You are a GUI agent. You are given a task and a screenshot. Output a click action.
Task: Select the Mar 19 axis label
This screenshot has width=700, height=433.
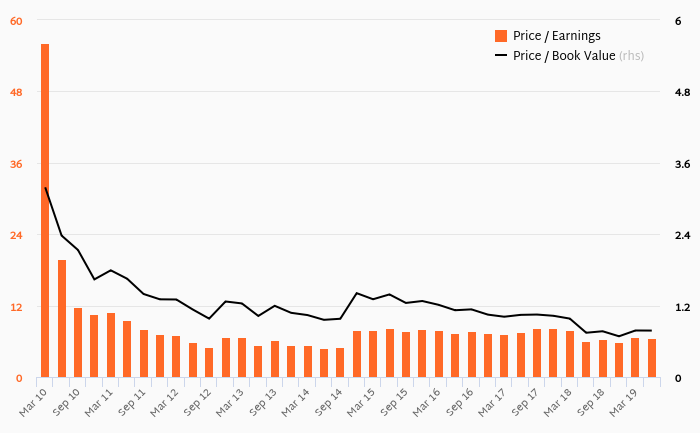click(623, 402)
